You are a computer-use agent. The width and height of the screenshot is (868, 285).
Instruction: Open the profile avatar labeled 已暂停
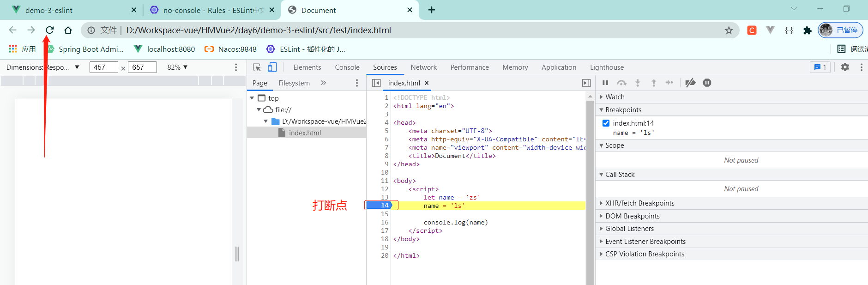point(840,30)
